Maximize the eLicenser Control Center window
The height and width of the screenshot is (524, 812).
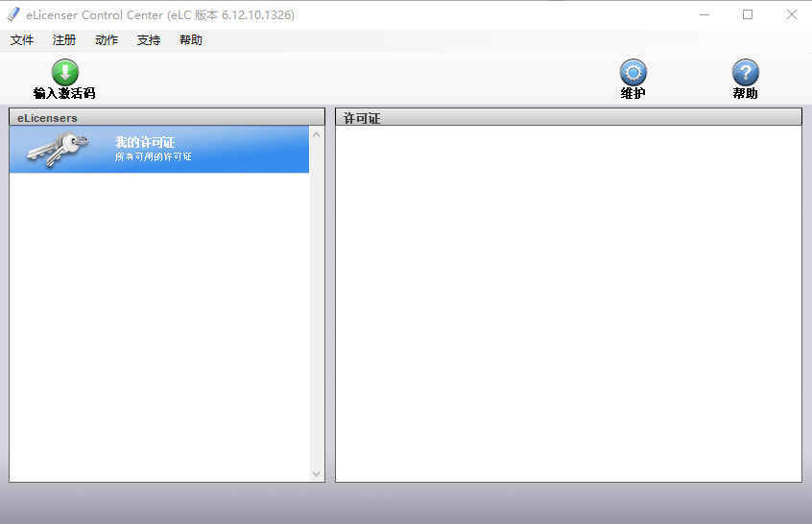point(748,14)
